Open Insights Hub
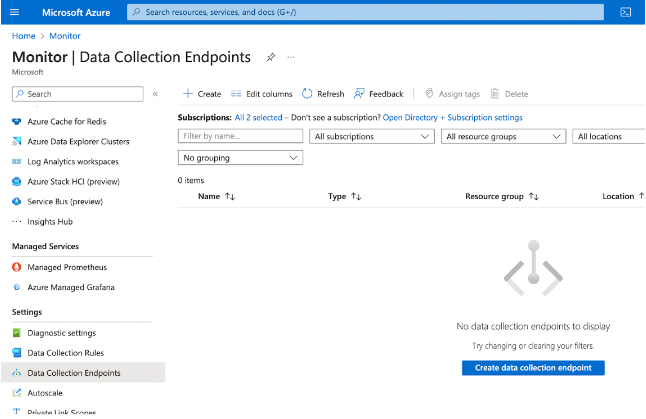Image resolution: width=646 pixels, height=419 pixels. coord(50,222)
